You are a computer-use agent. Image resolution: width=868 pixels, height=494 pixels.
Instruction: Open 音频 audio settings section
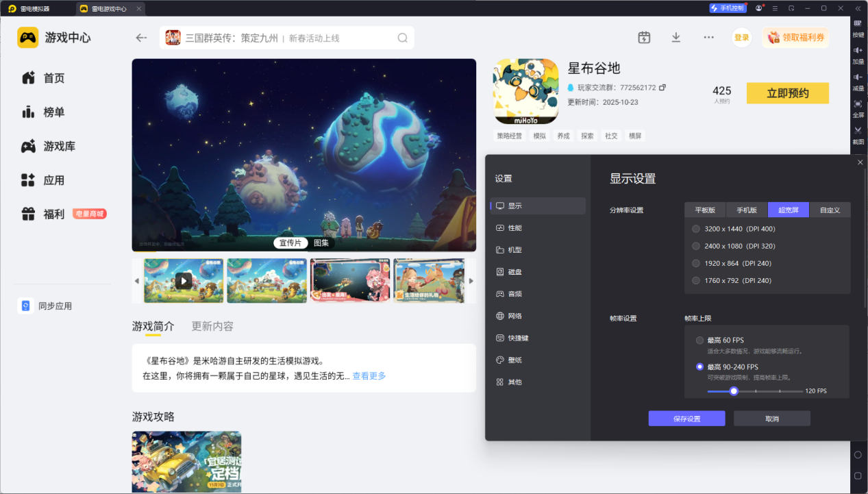coord(538,294)
